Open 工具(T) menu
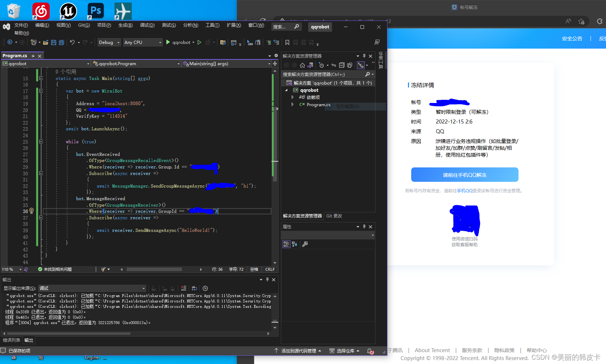Image resolution: width=606 pixels, height=364 pixels. coord(212,25)
